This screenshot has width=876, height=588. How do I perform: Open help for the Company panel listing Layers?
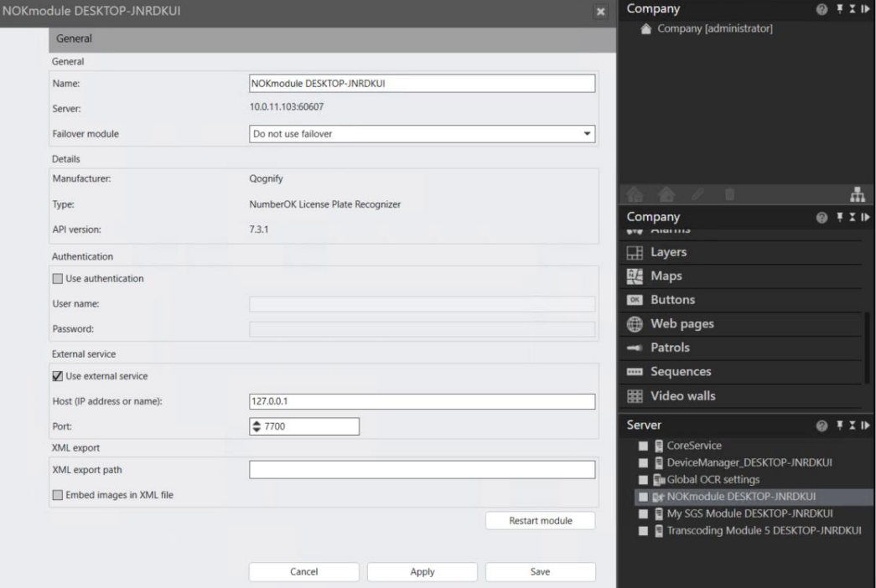[x=822, y=217]
